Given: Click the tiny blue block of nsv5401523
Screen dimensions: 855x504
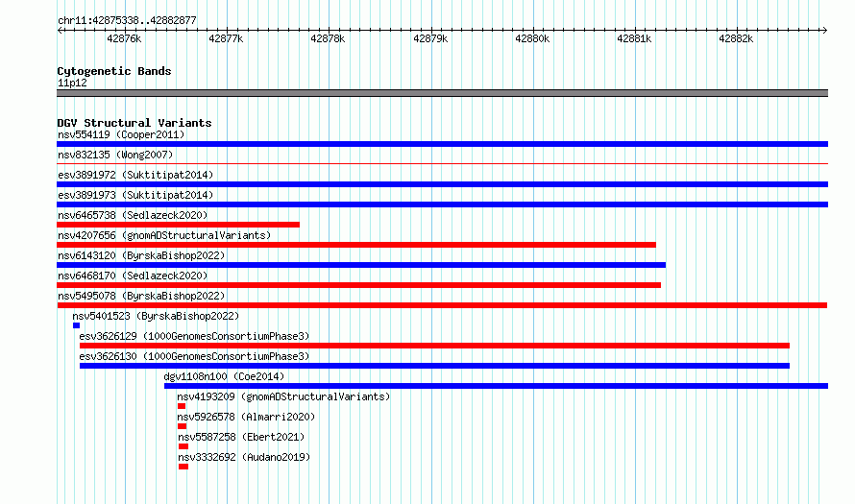Looking at the screenshot, I should point(76,325).
